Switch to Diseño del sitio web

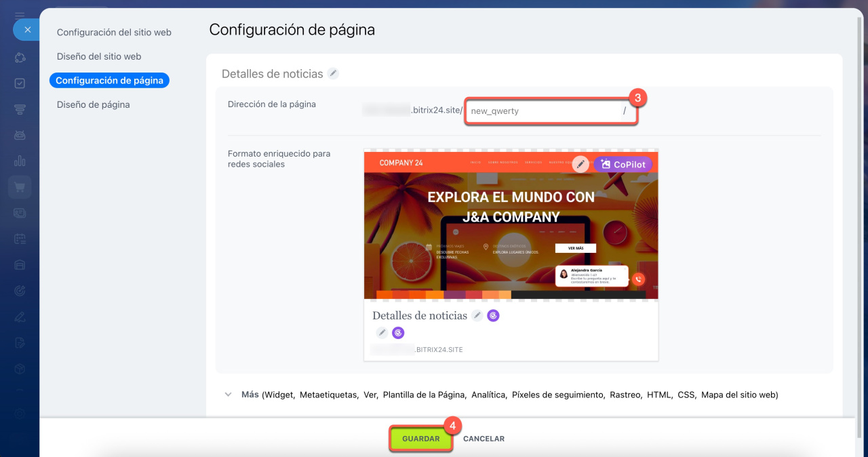[x=99, y=56]
